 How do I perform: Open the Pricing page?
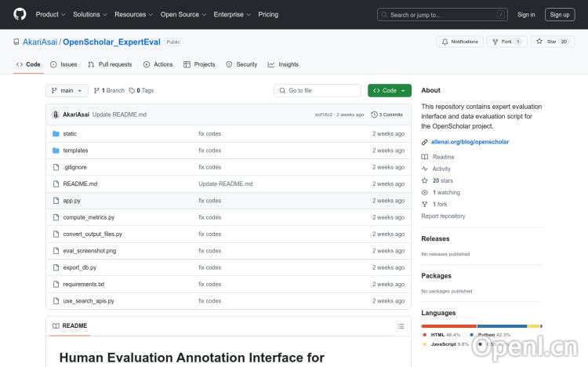[x=268, y=14]
